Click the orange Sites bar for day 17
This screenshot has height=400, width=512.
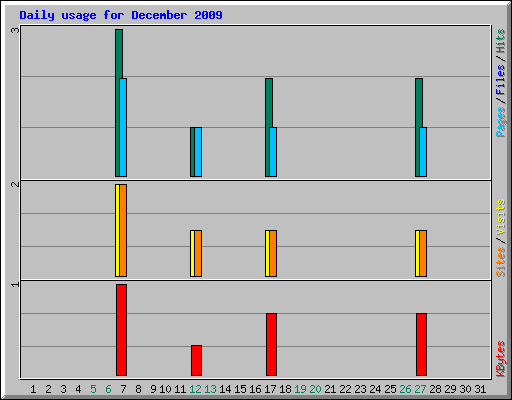tap(273, 253)
